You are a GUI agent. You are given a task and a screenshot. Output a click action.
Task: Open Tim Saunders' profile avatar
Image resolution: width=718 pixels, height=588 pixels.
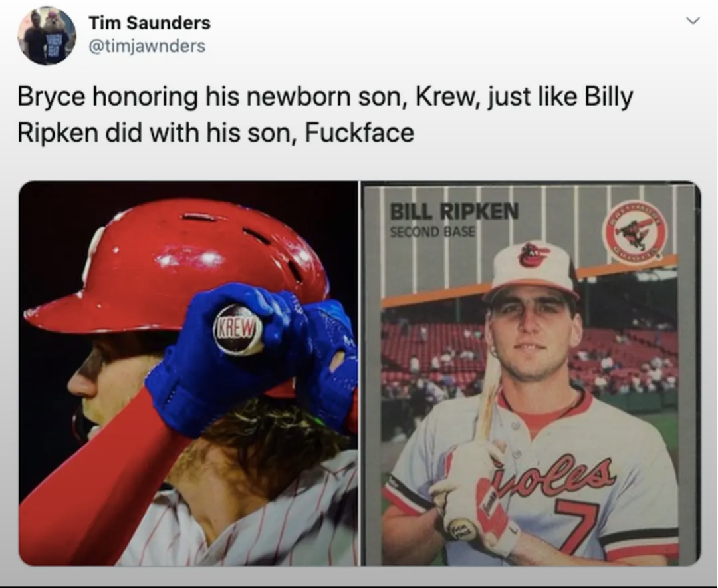pyautogui.click(x=47, y=35)
